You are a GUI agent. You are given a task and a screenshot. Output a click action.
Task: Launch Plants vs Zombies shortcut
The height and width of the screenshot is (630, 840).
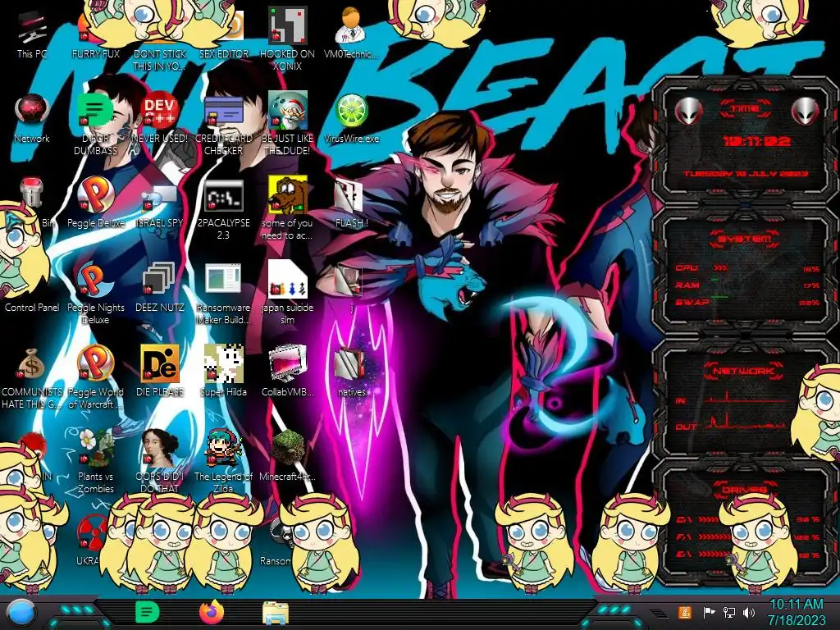click(x=96, y=461)
